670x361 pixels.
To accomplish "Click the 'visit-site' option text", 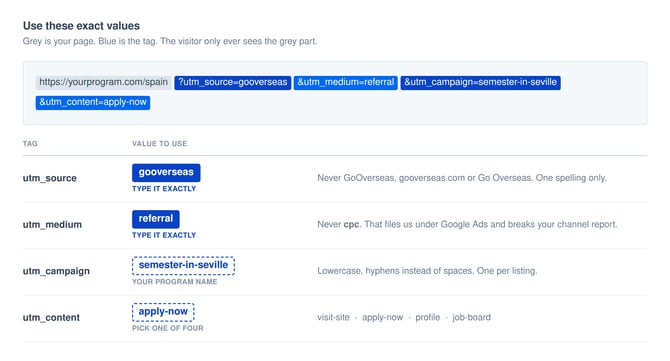I will coord(333,317).
